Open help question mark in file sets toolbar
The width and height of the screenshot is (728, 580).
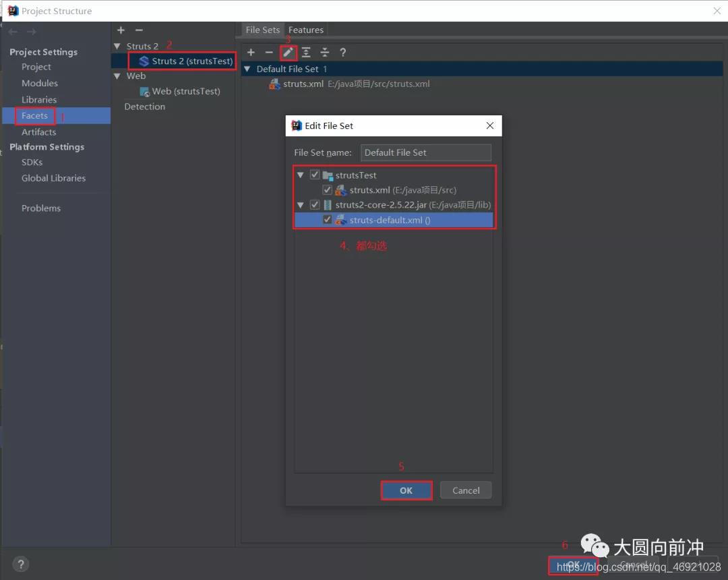(x=342, y=53)
